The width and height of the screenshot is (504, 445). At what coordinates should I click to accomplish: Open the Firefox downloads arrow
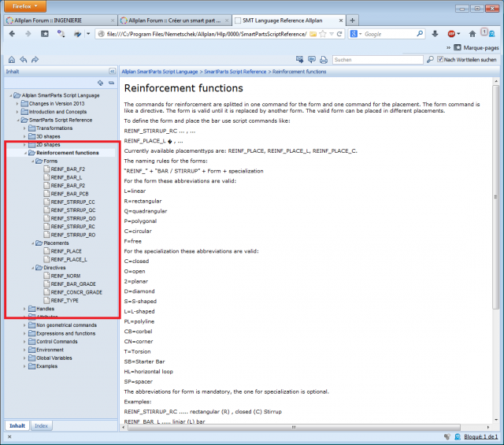coord(435,34)
